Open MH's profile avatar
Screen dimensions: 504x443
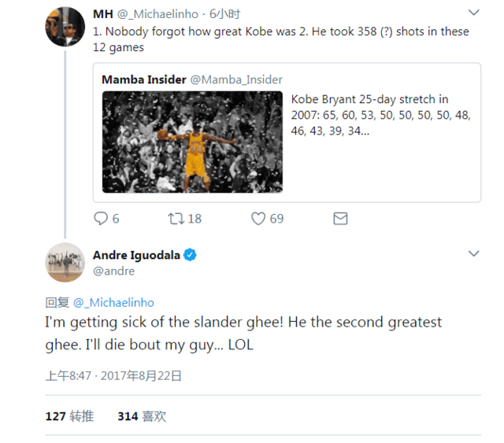click(x=65, y=27)
